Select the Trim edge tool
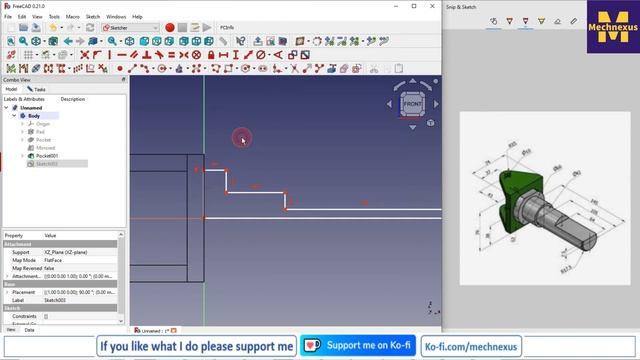 pyautogui.click(x=294, y=69)
